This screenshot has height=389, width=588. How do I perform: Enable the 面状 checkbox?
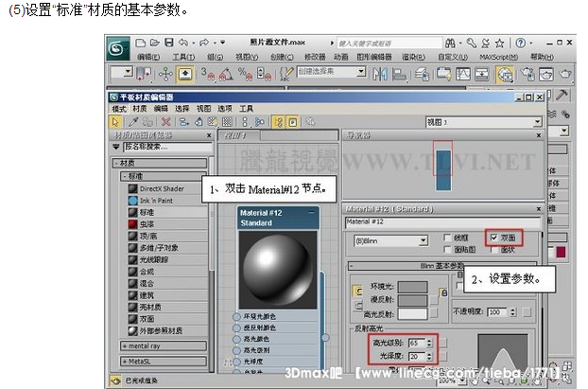coord(493,249)
